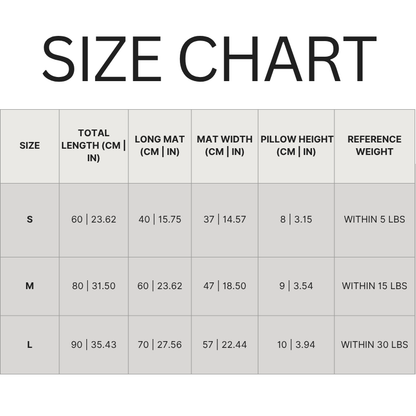Click the 10 | 3.94 pillow height cell
Viewport: 416px width, 416px height.
[x=296, y=345]
